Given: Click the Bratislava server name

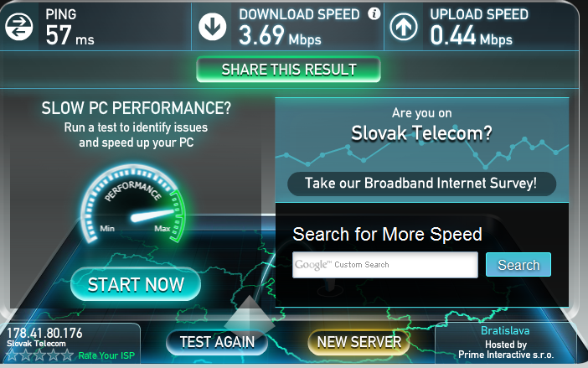Looking at the screenshot, I should tap(505, 330).
